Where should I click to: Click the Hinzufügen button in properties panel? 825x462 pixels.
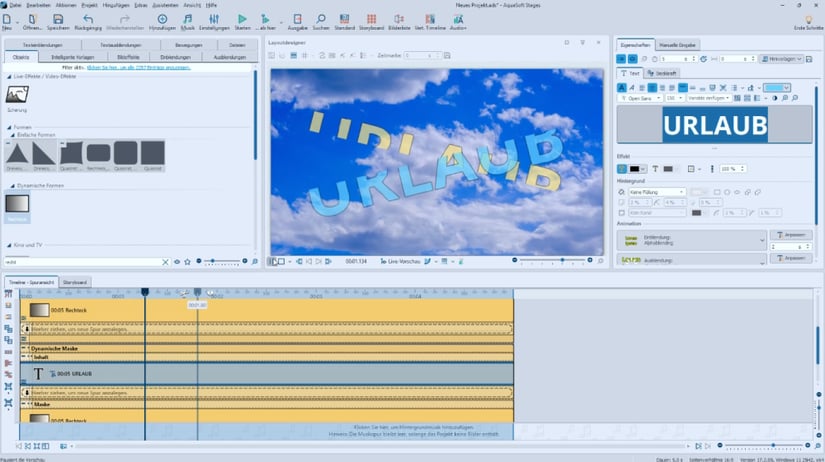point(782,59)
